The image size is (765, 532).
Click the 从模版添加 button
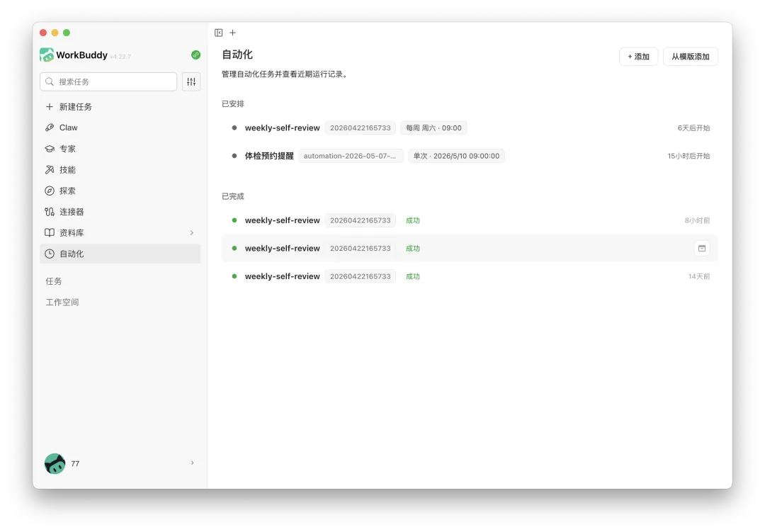[x=691, y=57]
